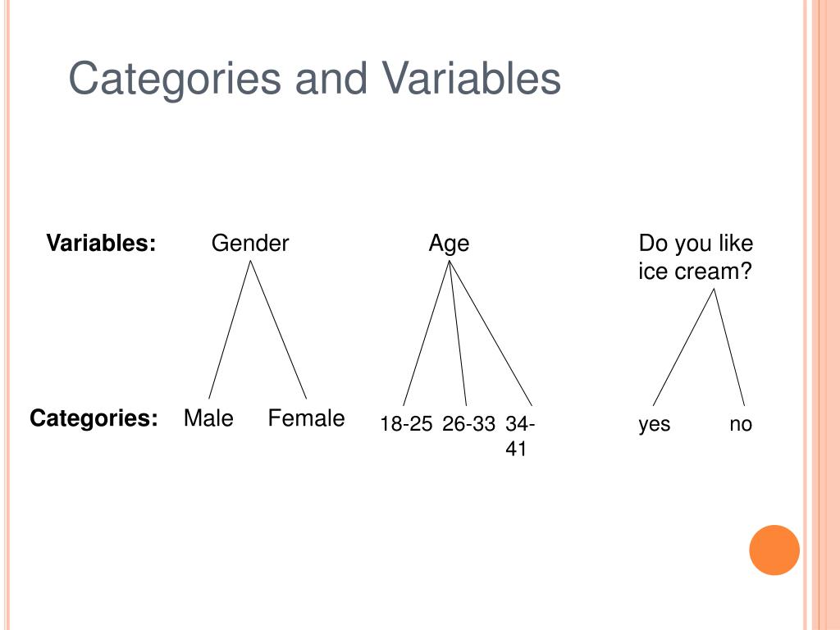This screenshot has height=630, width=840.
Task: Click the line connecting Gender to Male
Action: tap(230, 330)
